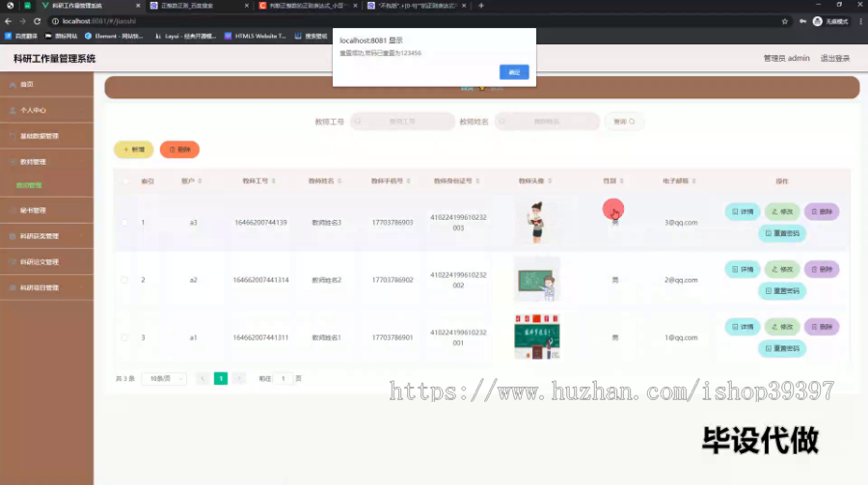Image resolution: width=868 pixels, height=485 pixels.
Task: Expand 基础数据管理 sidebar menu
Action: point(46,136)
